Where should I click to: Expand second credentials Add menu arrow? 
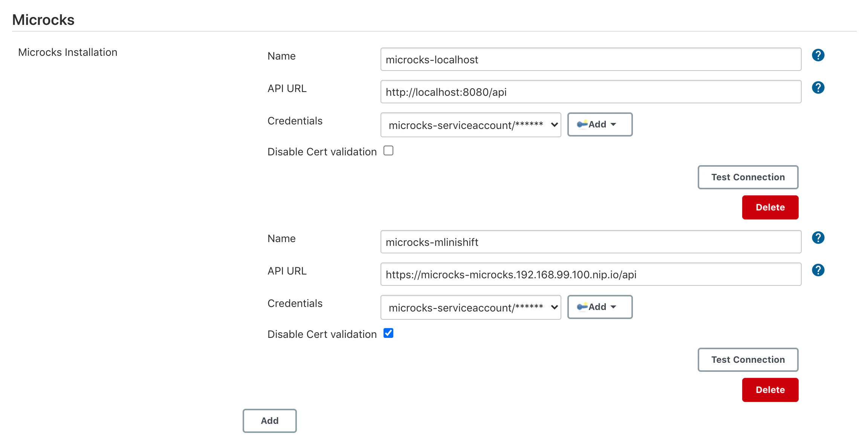[x=613, y=307]
